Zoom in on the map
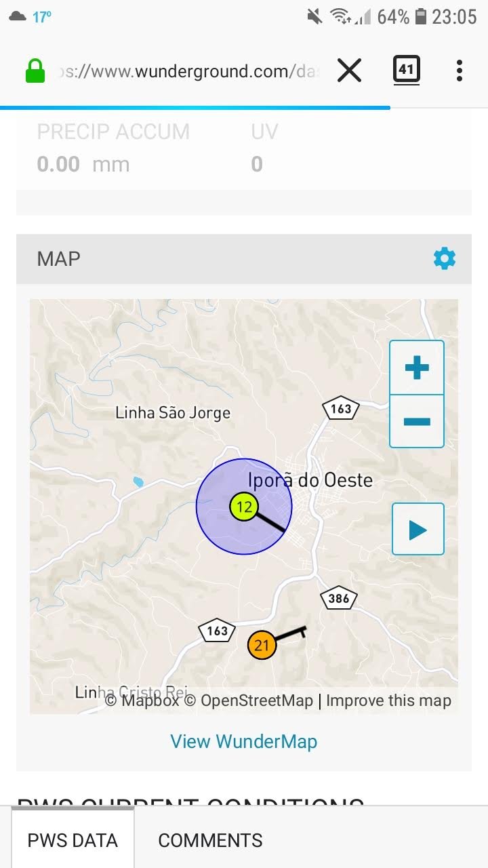 (x=417, y=368)
